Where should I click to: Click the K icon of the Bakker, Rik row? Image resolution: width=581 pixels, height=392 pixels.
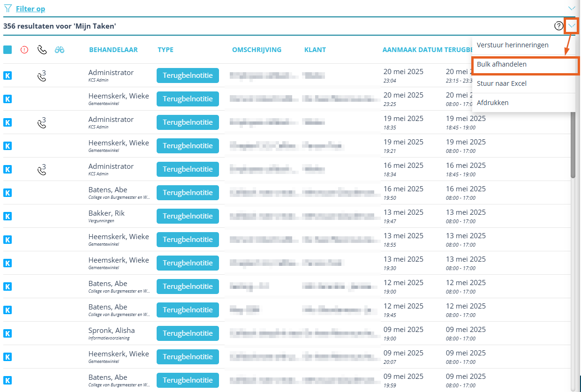coord(8,216)
